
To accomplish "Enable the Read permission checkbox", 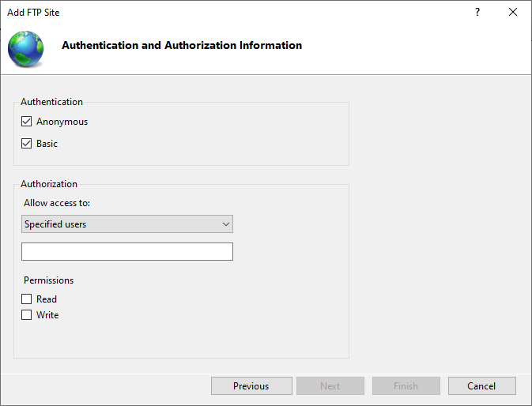I will click(27, 299).
